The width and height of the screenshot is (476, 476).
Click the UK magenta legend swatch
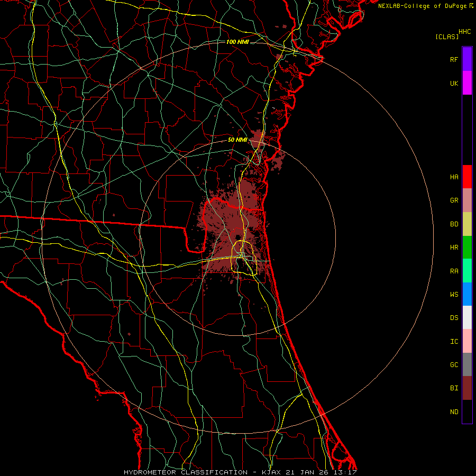[467, 83]
